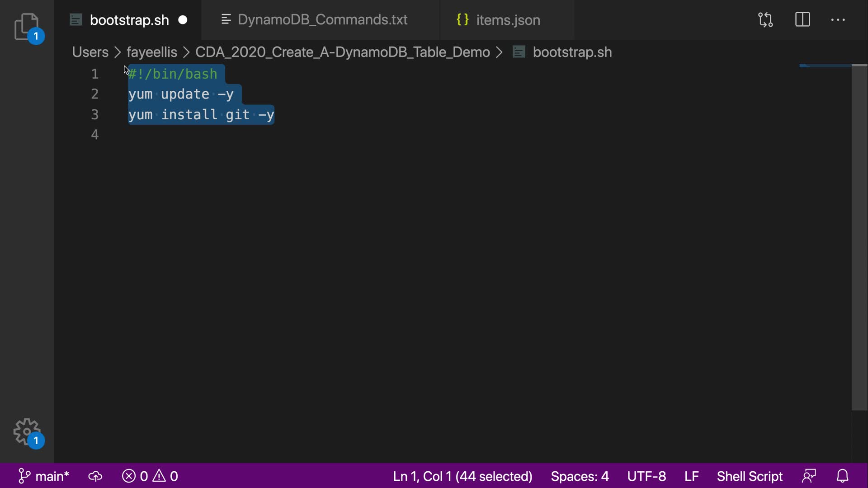Open the main* git branch selector
The width and height of the screenshot is (868, 488).
pyautogui.click(x=44, y=476)
